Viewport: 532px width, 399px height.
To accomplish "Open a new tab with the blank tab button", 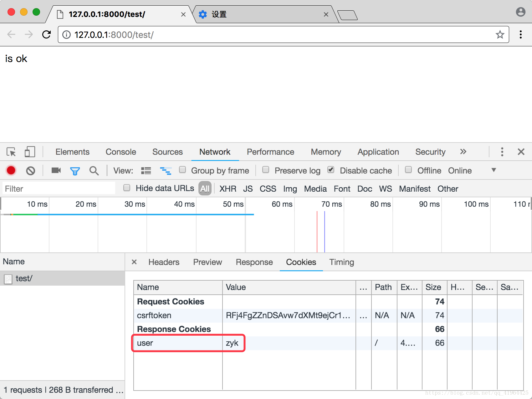I will point(347,15).
